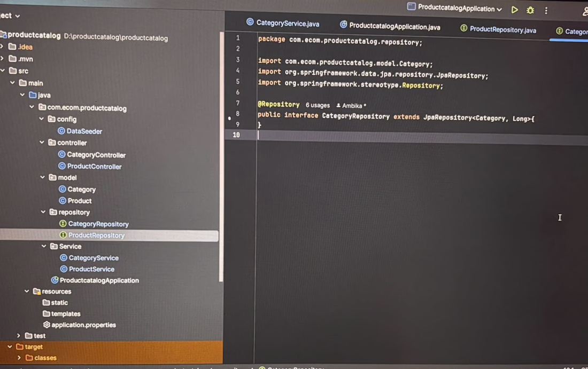
Task: Expand the test folder
Action: (x=18, y=336)
